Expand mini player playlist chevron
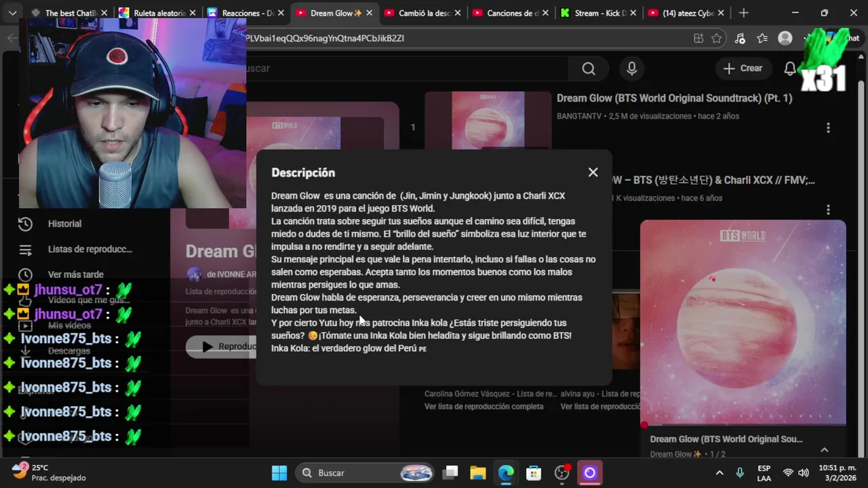868x488 pixels. pyautogui.click(x=825, y=449)
